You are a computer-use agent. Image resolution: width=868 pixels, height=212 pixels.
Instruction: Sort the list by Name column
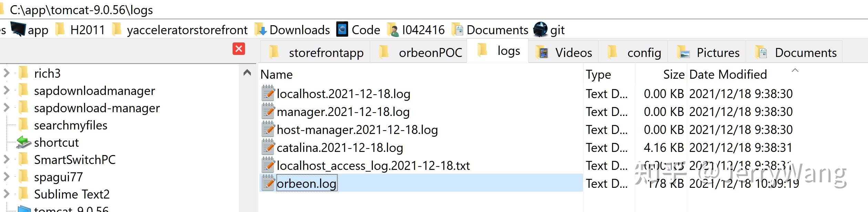[x=276, y=74]
